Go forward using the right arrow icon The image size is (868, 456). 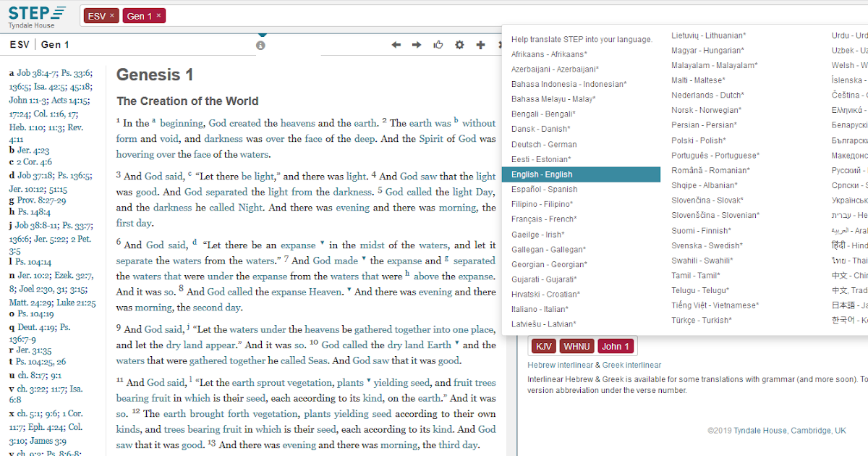point(417,44)
